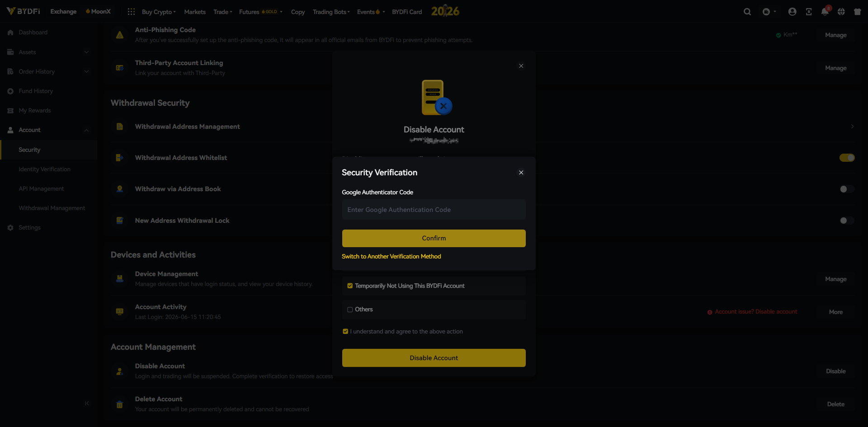Image resolution: width=868 pixels, height=427 pixels.
Task: Go to Exchange tab
Action: coord(63,11)
